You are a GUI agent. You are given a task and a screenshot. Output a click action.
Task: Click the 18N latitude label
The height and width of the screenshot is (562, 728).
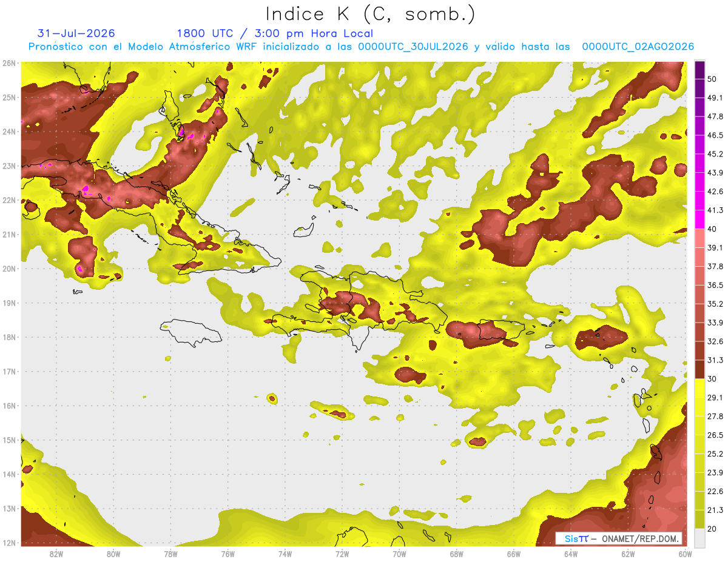point(8,337)
